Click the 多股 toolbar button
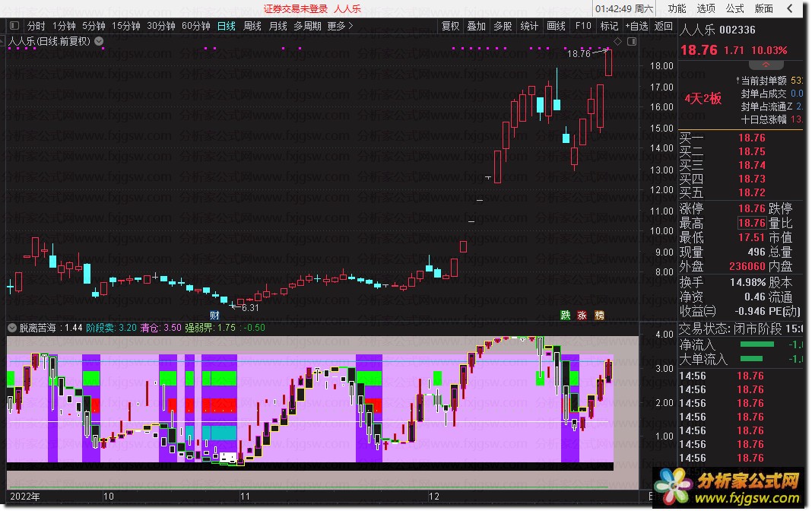812x511 pixels. coord(503,25)
